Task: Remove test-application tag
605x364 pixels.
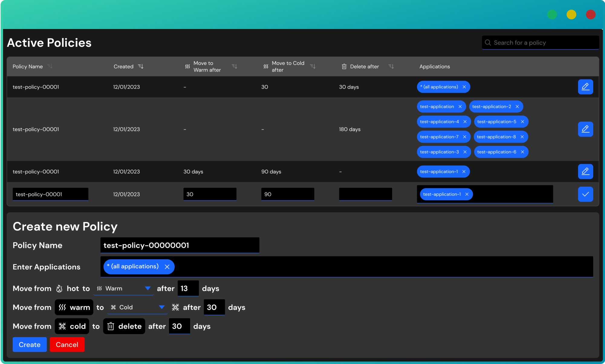Action: (x=460, y=107)
